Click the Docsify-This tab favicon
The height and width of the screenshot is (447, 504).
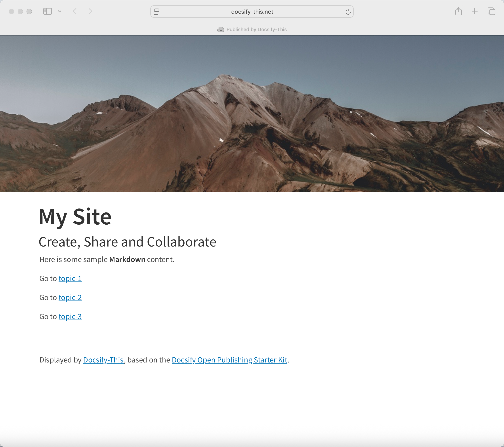tap(221, 30)
